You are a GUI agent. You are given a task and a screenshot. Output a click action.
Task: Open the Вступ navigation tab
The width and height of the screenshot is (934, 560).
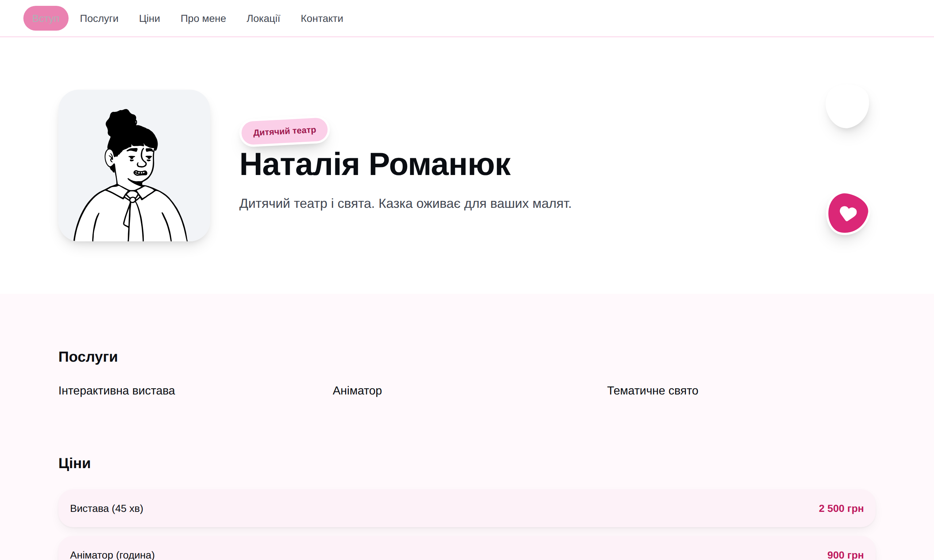[46, 18]
